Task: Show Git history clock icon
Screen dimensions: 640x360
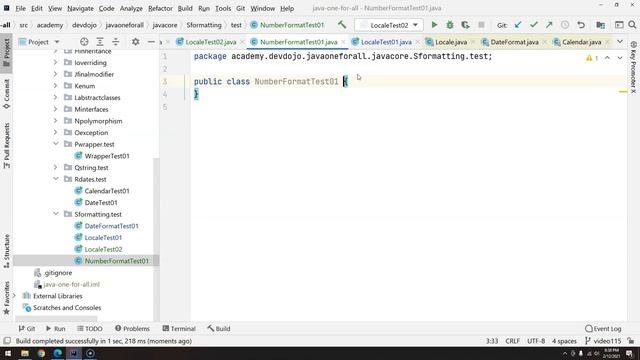Action: (x=565, y=25)
